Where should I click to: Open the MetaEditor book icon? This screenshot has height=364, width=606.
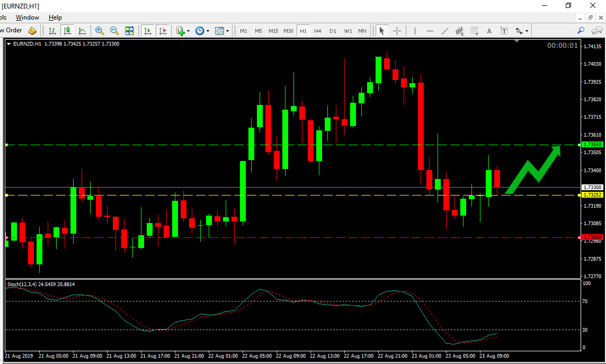pyautogui.click(x=32, y=31)
